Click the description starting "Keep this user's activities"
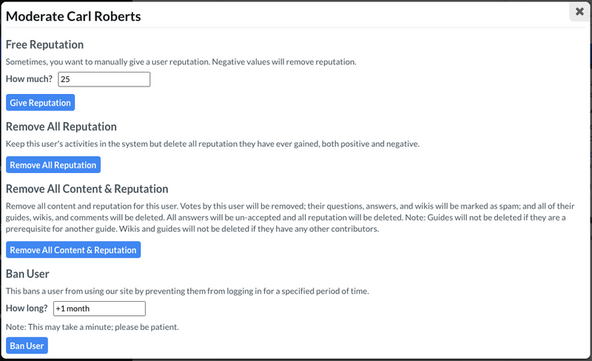This screenshot has width=592, height=361. click(x=213, y=144)
